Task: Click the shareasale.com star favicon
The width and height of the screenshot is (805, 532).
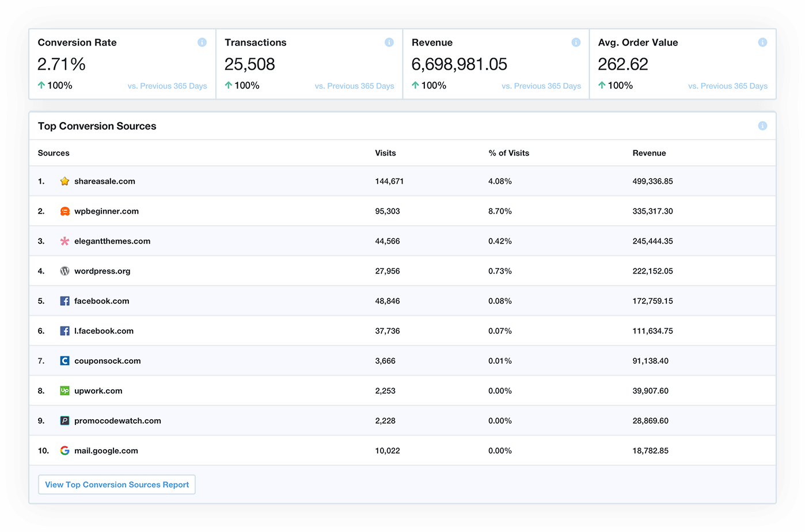Action: (x=65, y=181)
